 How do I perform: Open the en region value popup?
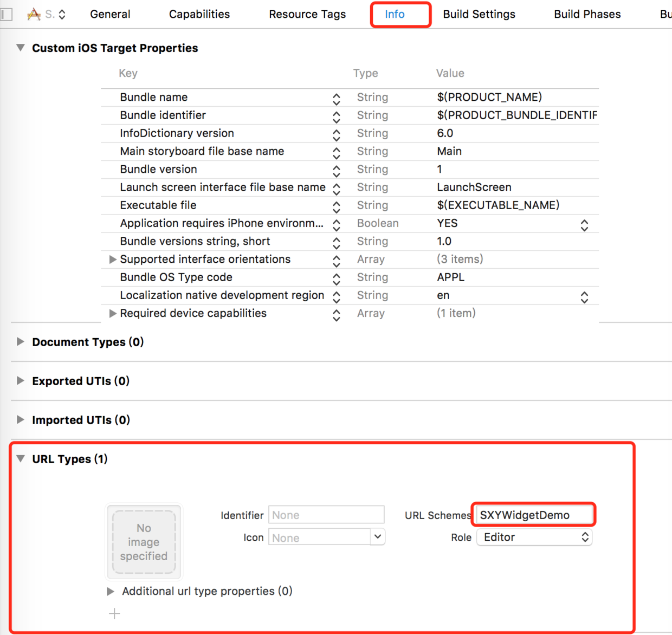click(x=584, y=297)
